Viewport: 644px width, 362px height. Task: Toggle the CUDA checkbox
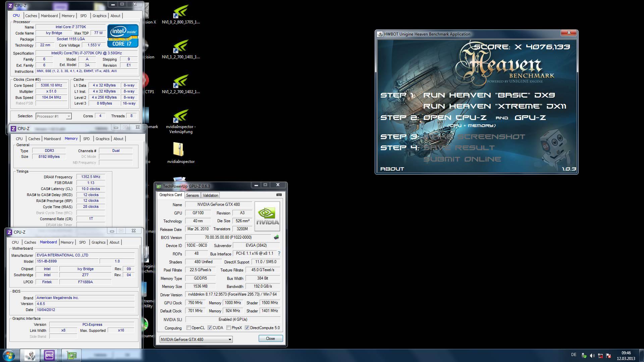pyautogui.click(x=210, y=328)
